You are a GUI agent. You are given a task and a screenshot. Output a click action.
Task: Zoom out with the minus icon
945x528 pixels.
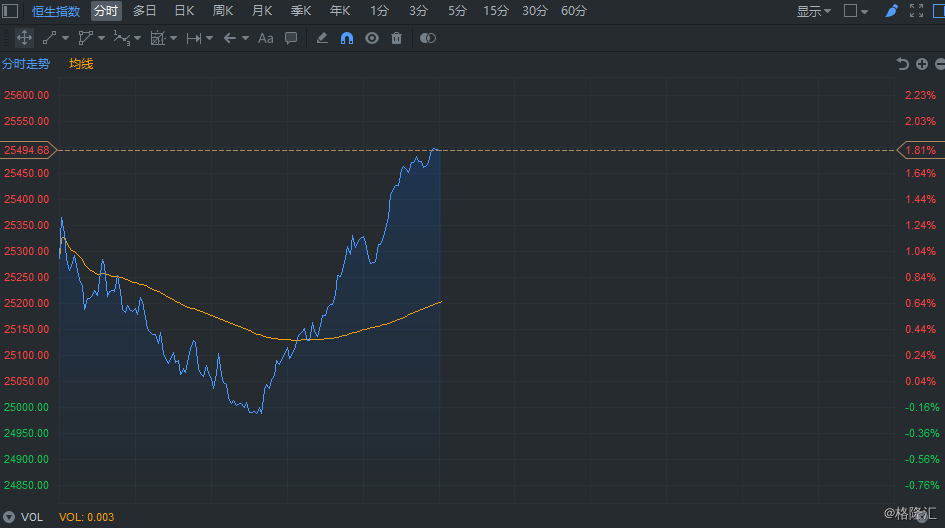point(938,64)
